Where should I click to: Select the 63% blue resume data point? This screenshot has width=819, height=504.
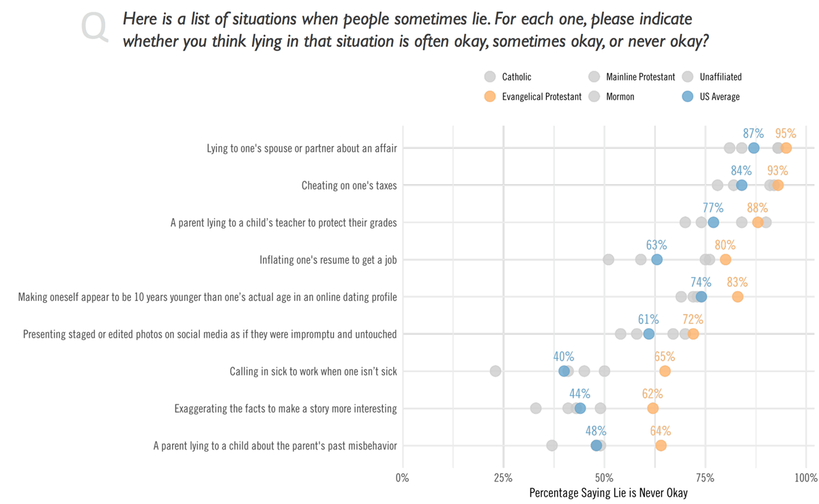[x=657, y=259]
